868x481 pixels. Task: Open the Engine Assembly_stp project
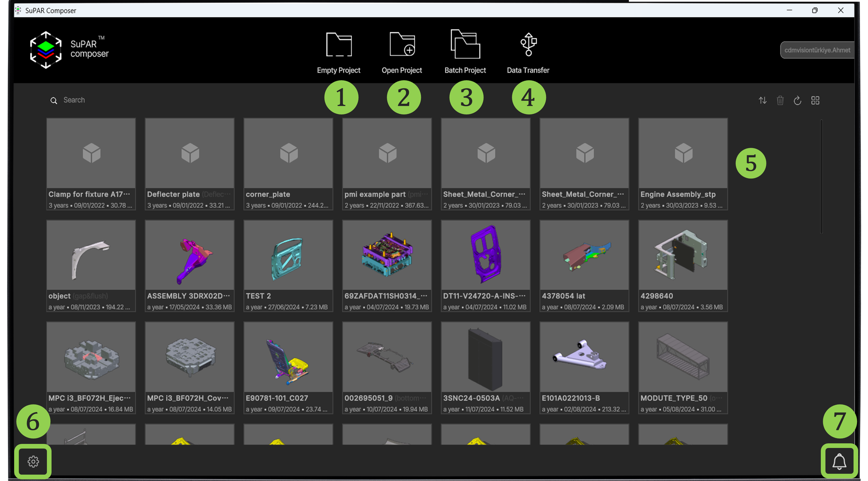pyautogui.click(x=683, y=164)
